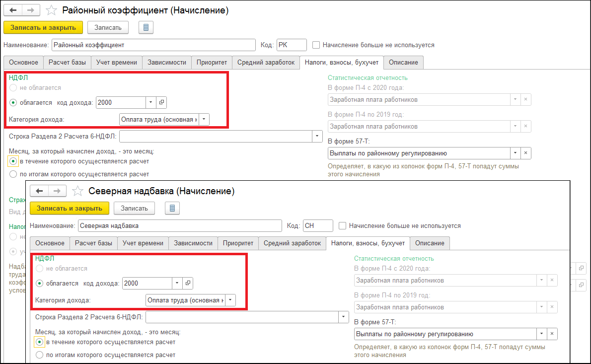591x364 pixels.
Task: Open the report icon beside Записать in Северная надбавка
Action: [172, 209]
